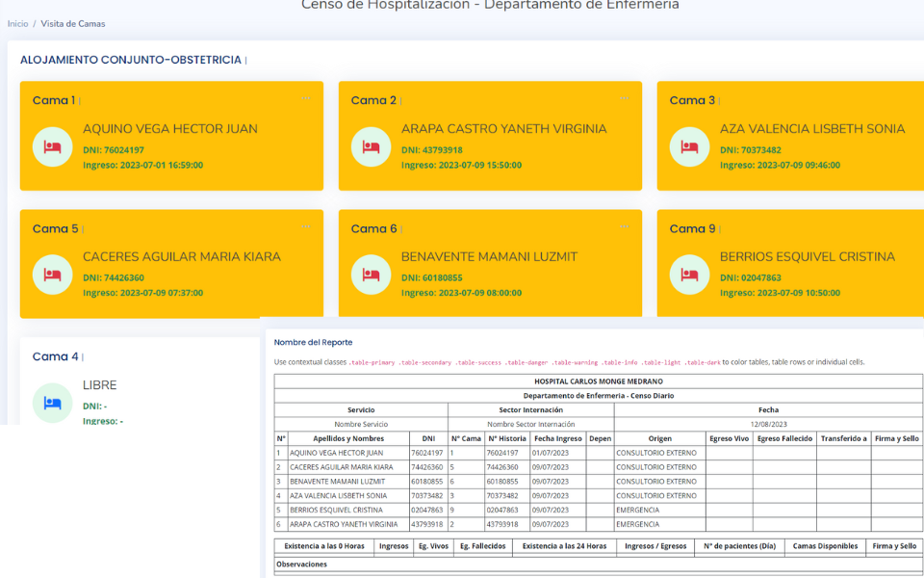Click BERRIOS ESQUIVEL CRISTINA on the Cama 9 card
924x578 pixels.
click(x=807, y=257)
